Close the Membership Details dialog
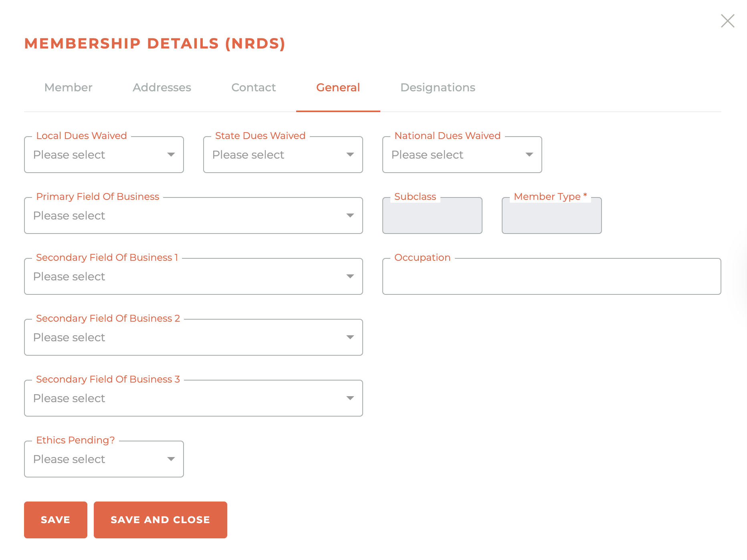Viewport: 747px width, 560px height. pyautogui.click(x=727, y=21)
